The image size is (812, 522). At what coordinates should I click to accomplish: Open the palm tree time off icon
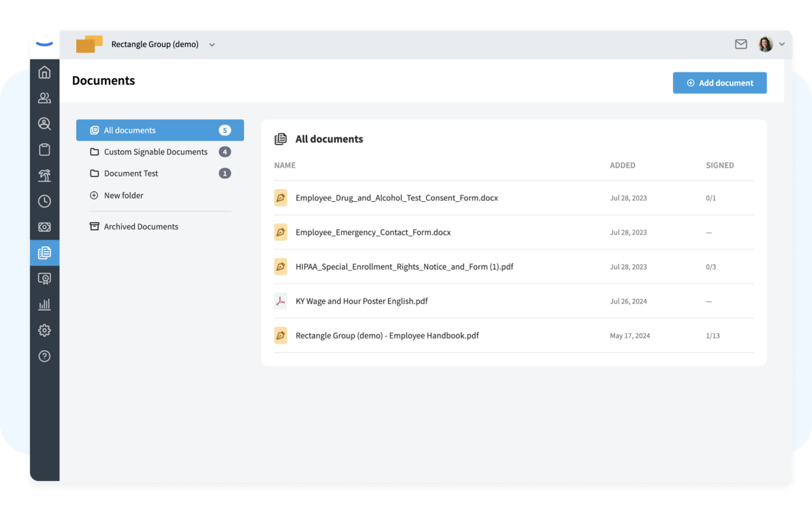pyautogui.click(x=44, y=175)
